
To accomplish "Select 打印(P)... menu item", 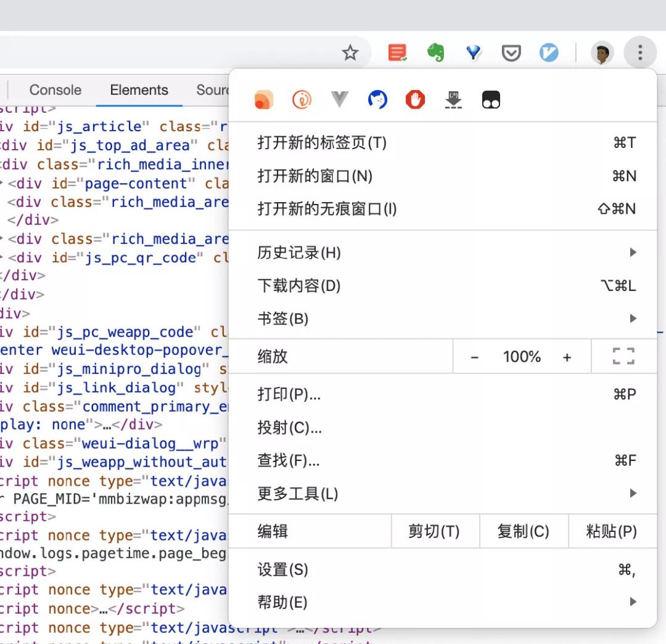I will click(x=443, y=394).
